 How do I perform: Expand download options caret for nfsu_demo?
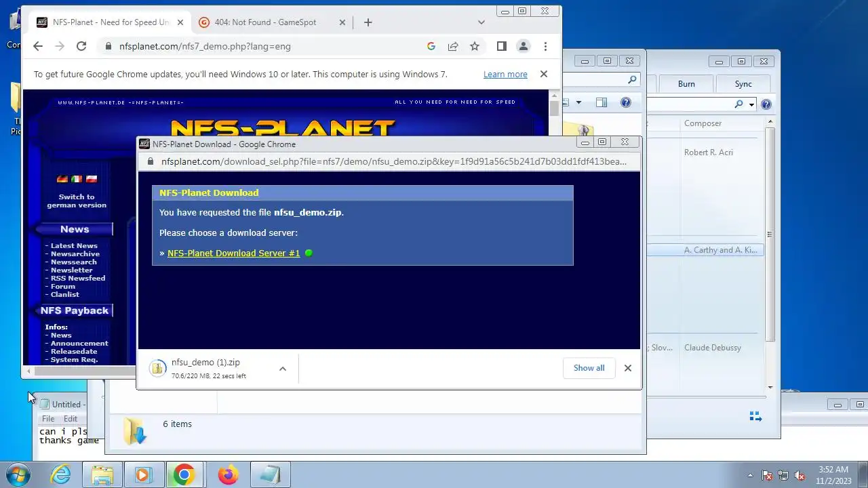(283, 369)
